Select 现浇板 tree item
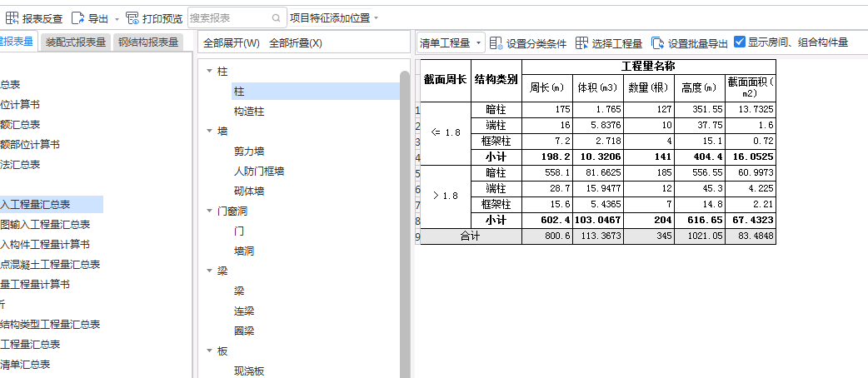Image resolution: width=868 pixels, height=378 pixels. point(249,371)
